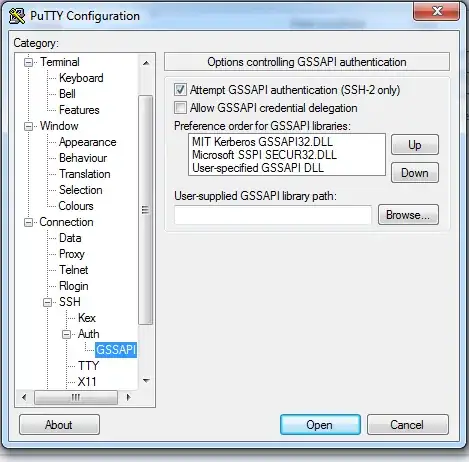Toggle Attempt GSSAPI authentication checkbox
The image size is (469, 462).
click(x=180, y=90)
